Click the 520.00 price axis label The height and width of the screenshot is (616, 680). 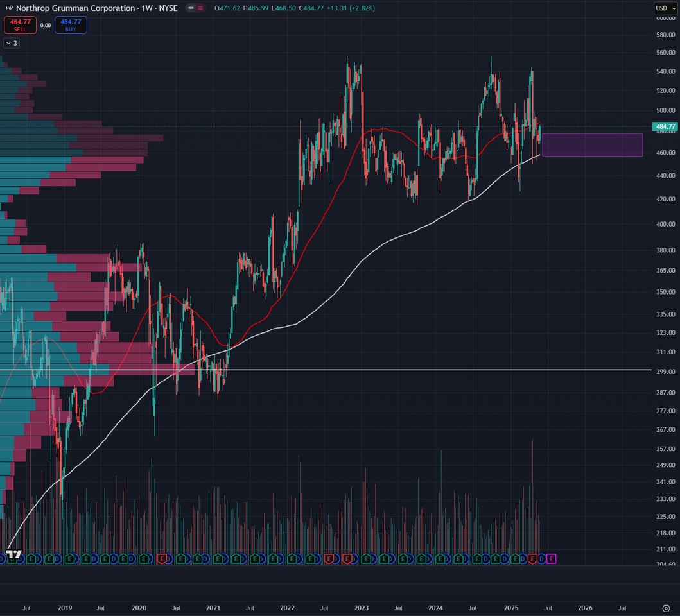click(666, 90)
